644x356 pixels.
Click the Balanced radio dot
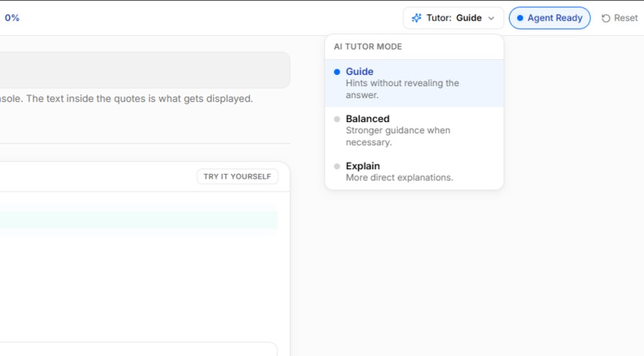[337, 120]
